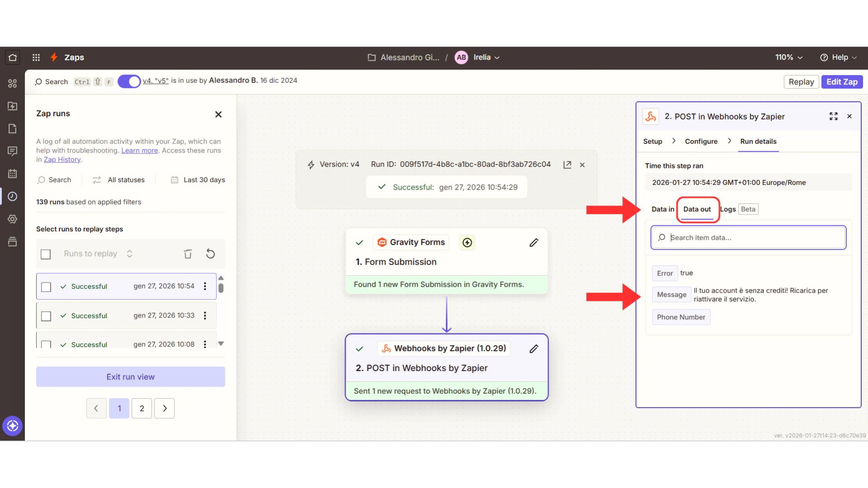Switch to the Data in tab
The height and width of the screenshot is (488, 868).
click(662, 209)
